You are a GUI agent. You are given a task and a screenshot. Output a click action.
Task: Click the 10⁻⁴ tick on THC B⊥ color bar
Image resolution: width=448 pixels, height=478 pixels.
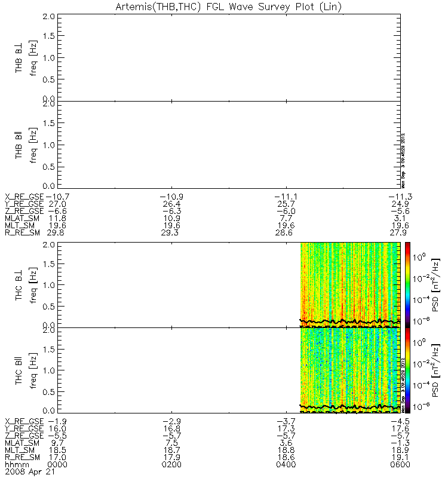pyautogui.click(x=421, y=299)
